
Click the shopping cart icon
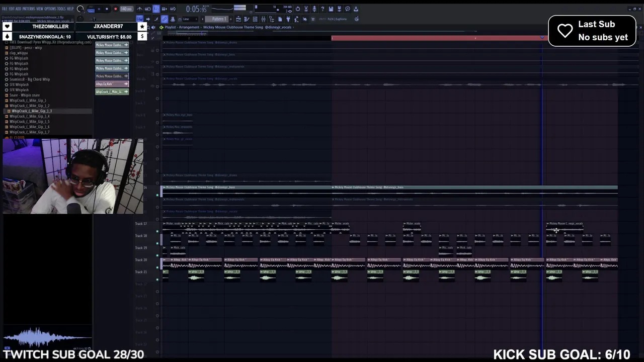tap(312, 19)
